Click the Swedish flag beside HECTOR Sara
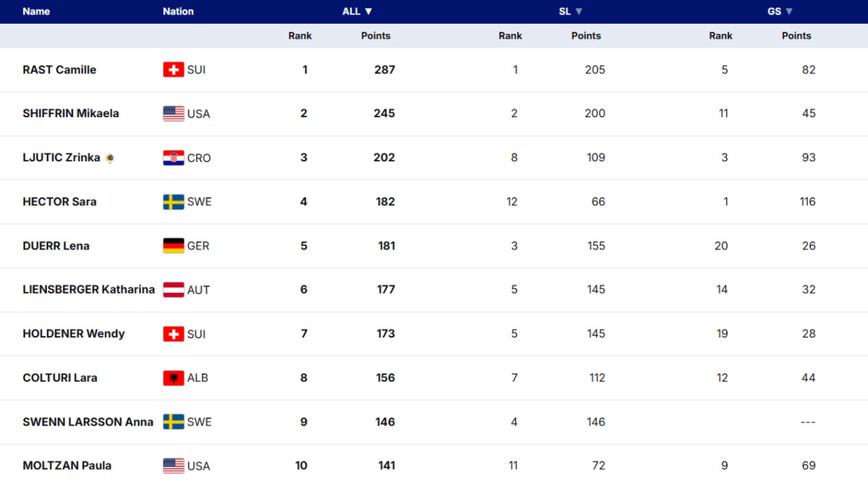Image resolution: width=868 pixels, height=488 pixels. pyautogui.click(x=174, y=202)
